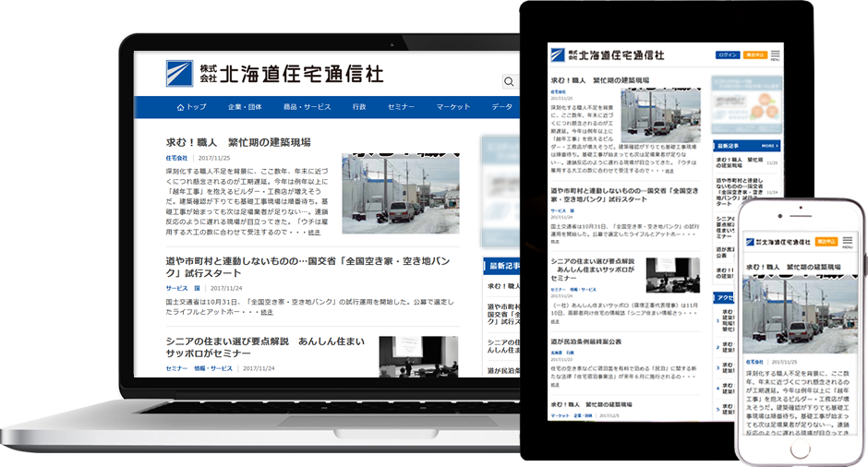868x467 pixels.
Task: Open 商品・サービス in the laptop navigation bar
Action: pyautogui.click(x=307, y=107)
